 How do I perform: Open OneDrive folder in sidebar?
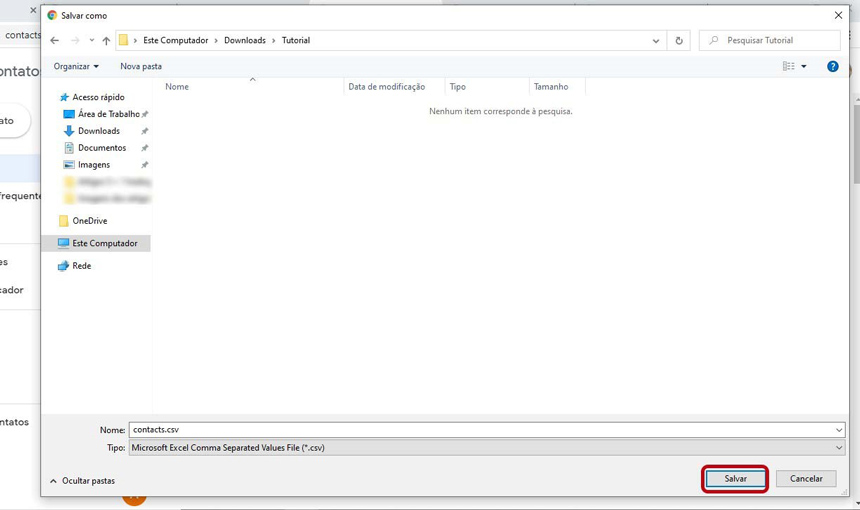click(89, 221)
